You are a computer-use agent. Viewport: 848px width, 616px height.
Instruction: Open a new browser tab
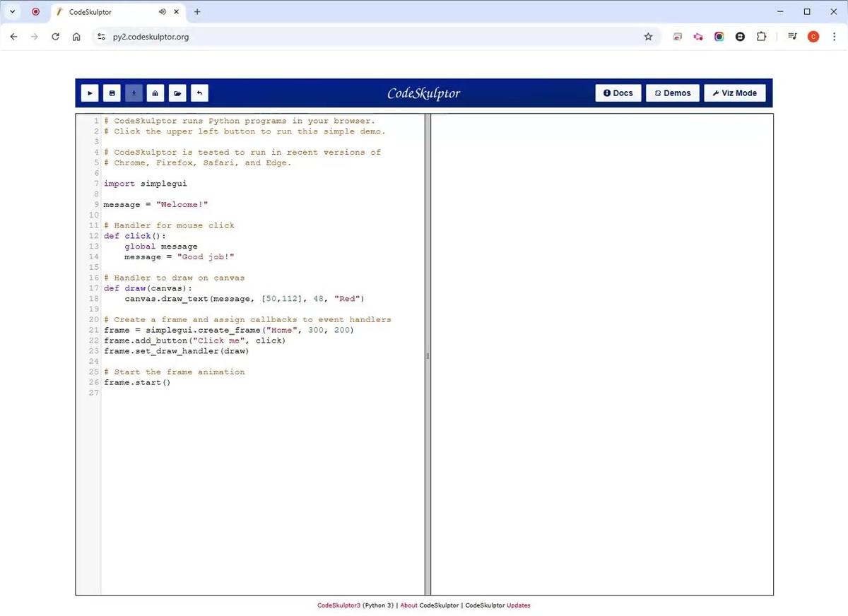[x=197, y=12]
